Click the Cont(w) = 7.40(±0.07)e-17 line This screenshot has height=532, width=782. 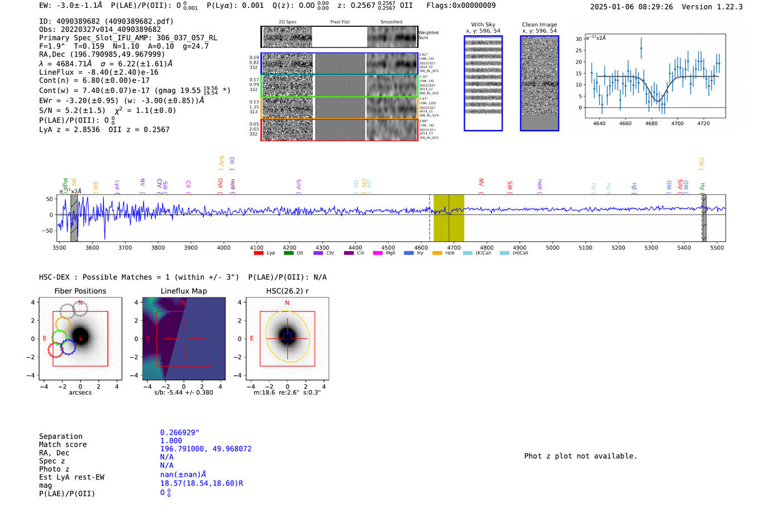point(135,90)
